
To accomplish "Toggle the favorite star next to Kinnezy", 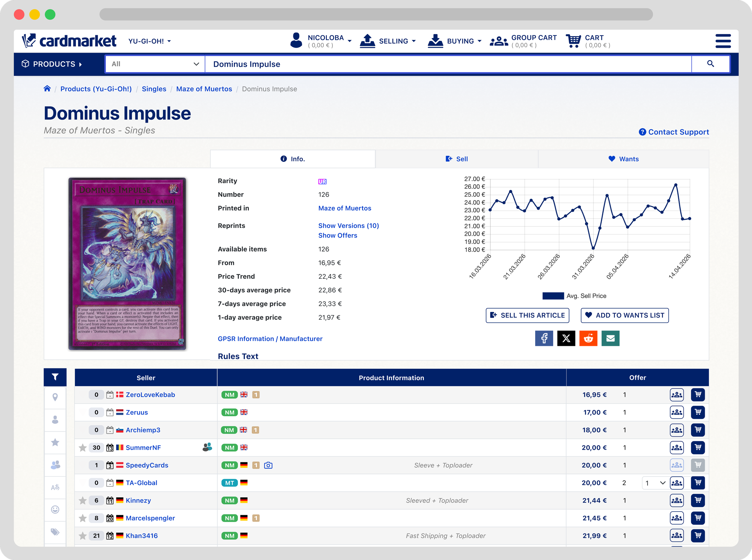I will pos(82,500).
